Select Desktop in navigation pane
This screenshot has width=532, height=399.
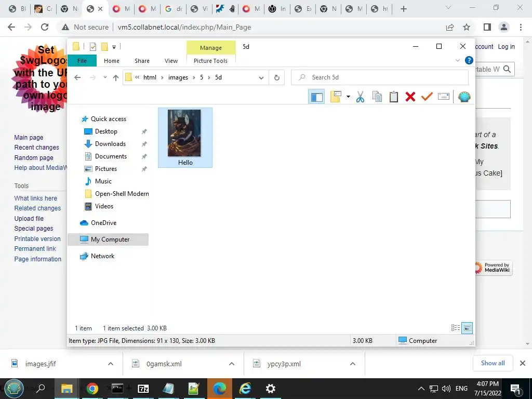[106, 131]
